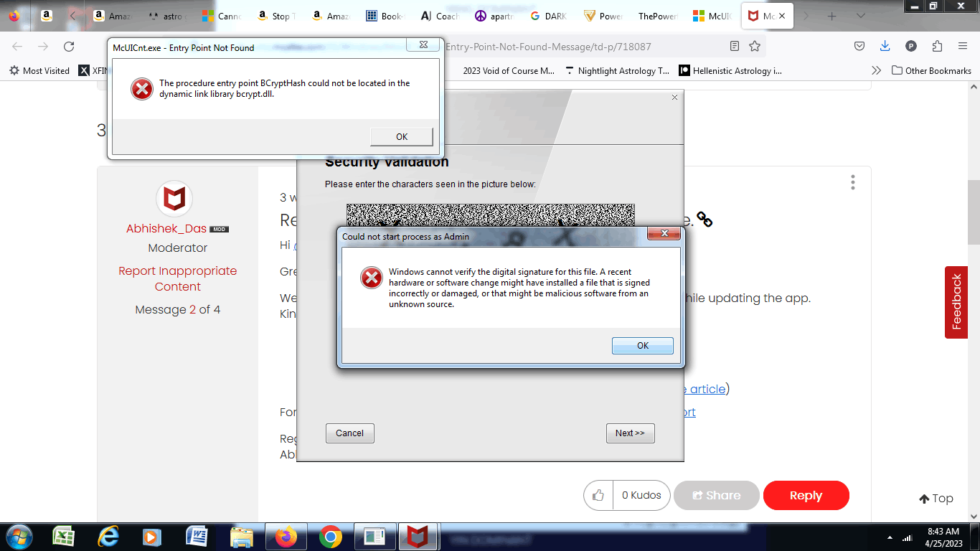This screenshot has height=551, width=980.
Task: Click the post permalink chain icon
Action: pos(705,220)
